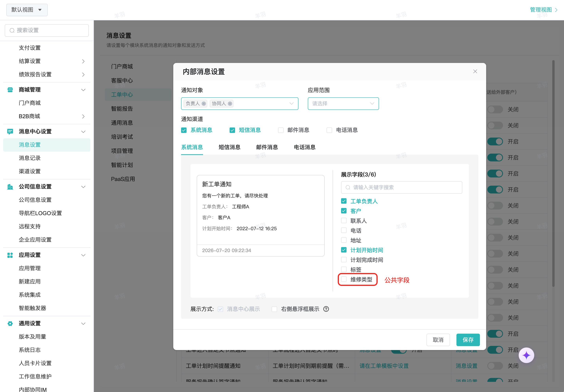Viewport: 564px width, 392px height.
Task: Open 系统日志 in the sidebar
Action: coord(30,350)
